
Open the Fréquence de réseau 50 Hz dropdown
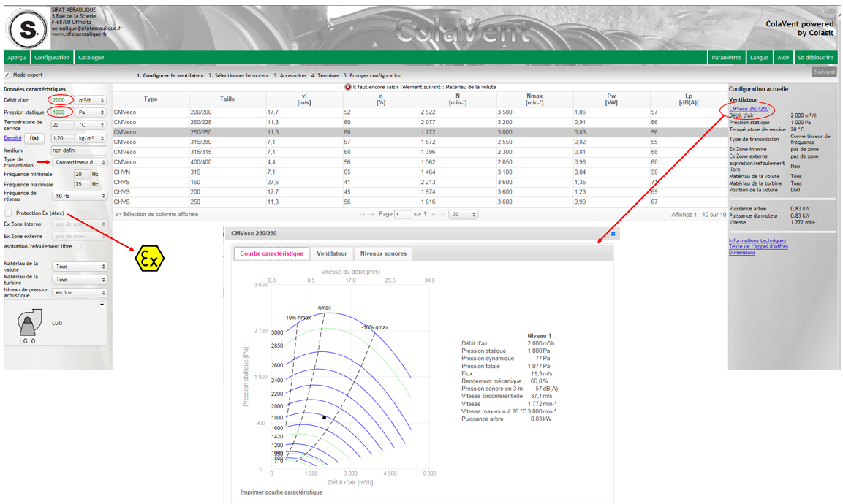tap(80, 196)
